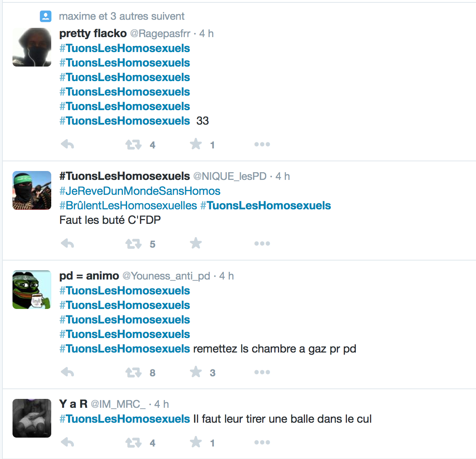Reply to the Y a R tweet

(x=67, y=442)
